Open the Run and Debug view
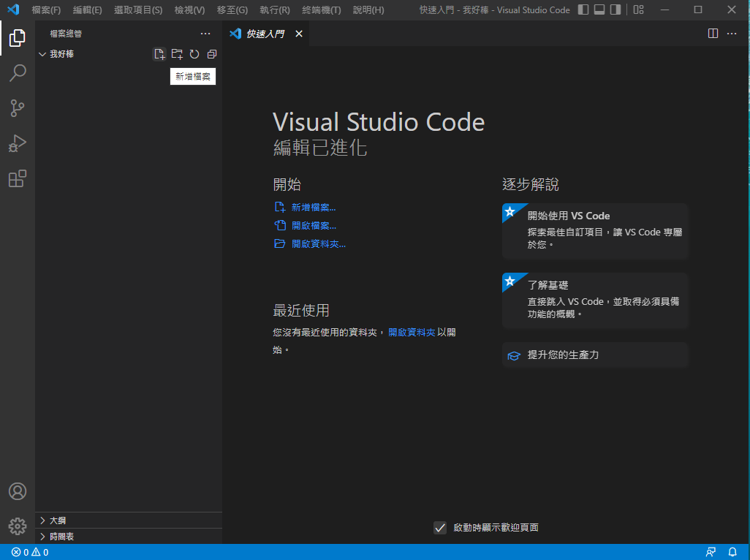Image resolution: width=750 pixels, height=560 pixels. (18, 143)
